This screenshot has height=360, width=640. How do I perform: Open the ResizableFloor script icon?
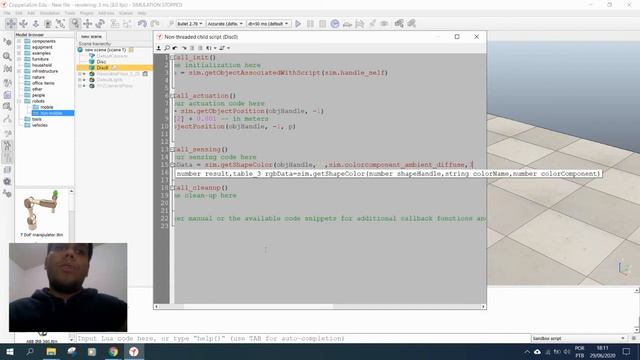click(x=145, y=74)
